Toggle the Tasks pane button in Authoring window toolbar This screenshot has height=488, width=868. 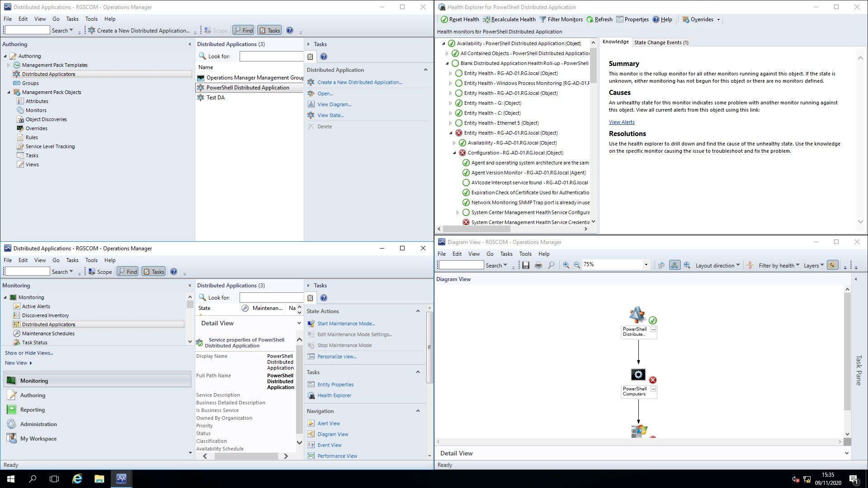click(x=269, y=30)
